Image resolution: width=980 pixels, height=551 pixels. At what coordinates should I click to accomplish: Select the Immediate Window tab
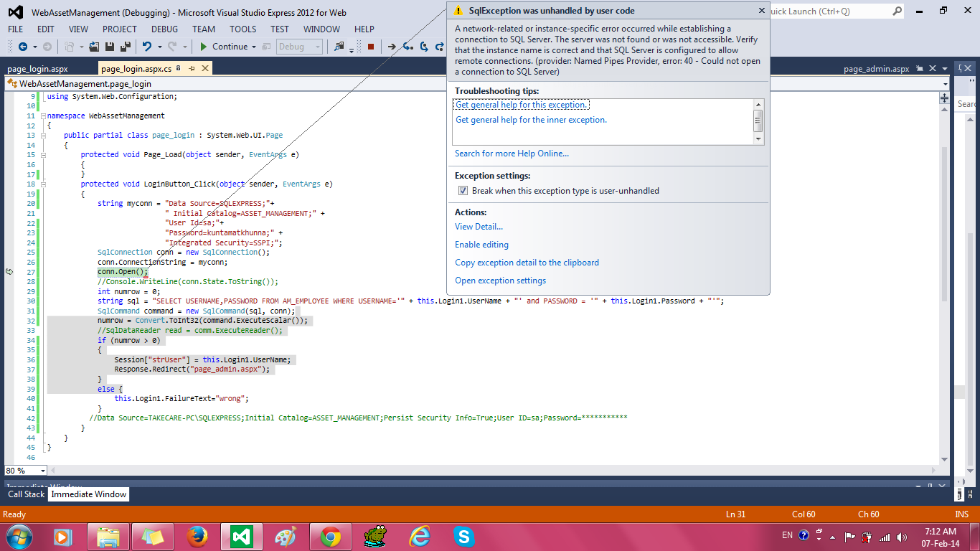click(x=89, y=494)
